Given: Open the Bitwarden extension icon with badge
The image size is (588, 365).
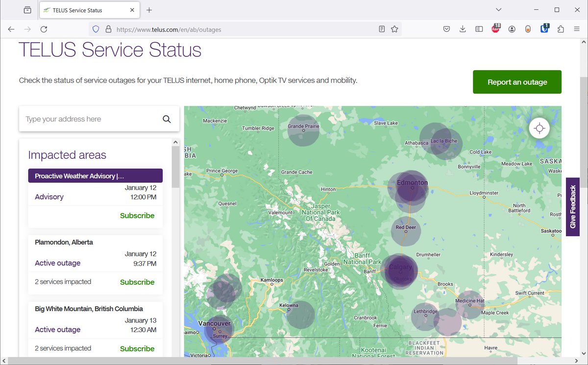Looking at the screenshot, I should tap(544, 29).
